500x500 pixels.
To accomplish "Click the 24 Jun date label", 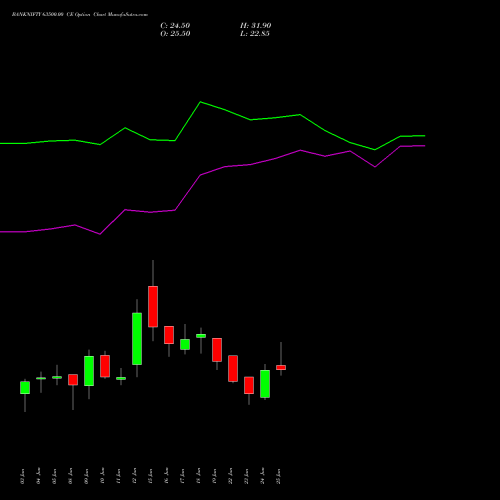I will click(x=263, y=476).
